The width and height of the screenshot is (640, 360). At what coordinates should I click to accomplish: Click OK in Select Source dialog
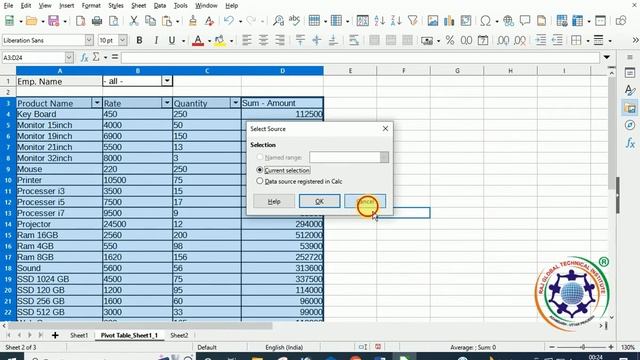[x=319, y=201]
